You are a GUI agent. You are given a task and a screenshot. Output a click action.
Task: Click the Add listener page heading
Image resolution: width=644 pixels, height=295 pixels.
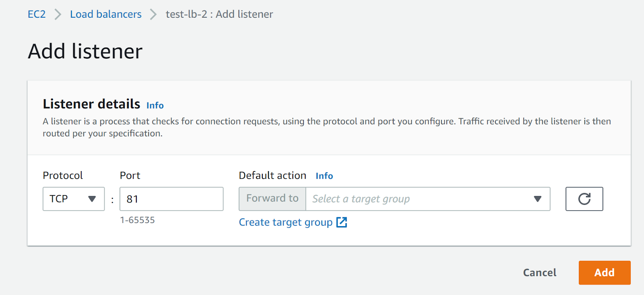(85, 52)
